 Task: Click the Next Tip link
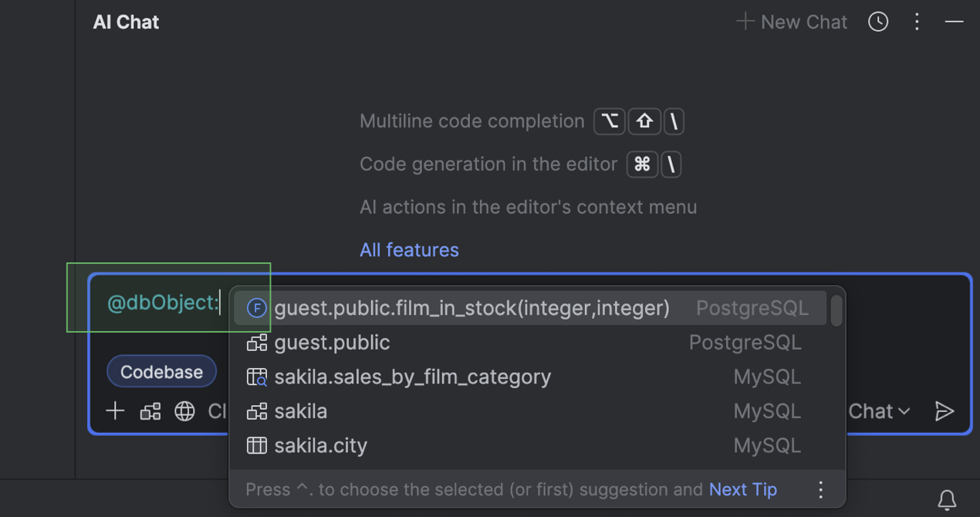tap(742, 489)
